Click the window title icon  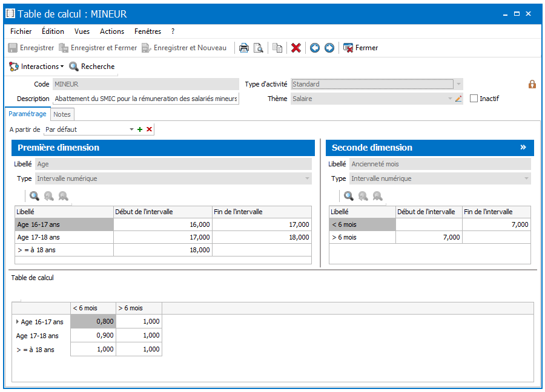(x=10, y=13)
